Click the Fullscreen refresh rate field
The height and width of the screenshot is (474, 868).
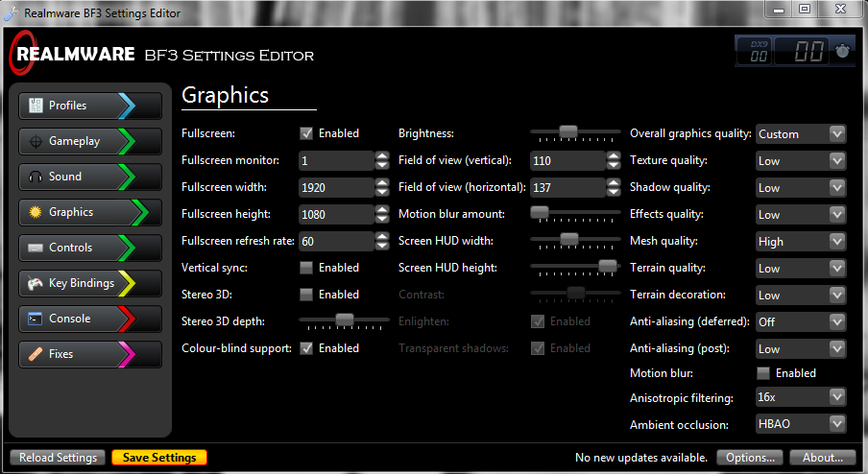pyautogui.click(x=337, y=241)
